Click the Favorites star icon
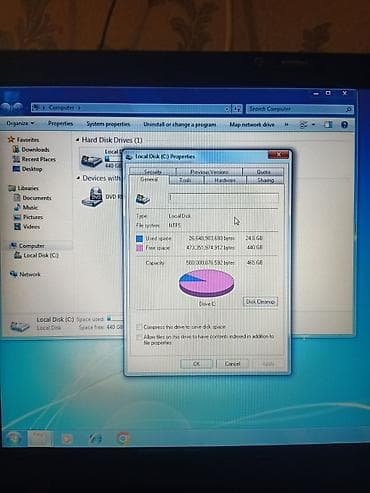The height and width of the screenshot is (493, 370). [x=11, y=140]
